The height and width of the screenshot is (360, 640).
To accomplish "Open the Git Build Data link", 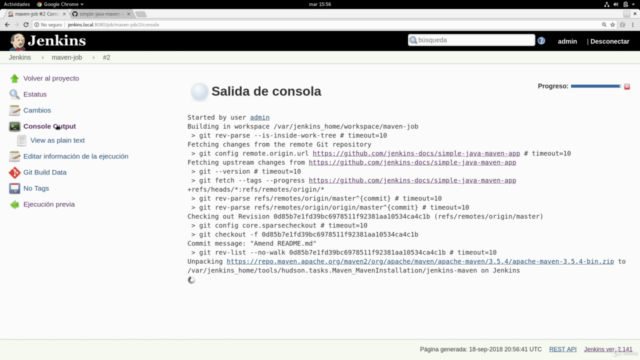I will (45, 172).
